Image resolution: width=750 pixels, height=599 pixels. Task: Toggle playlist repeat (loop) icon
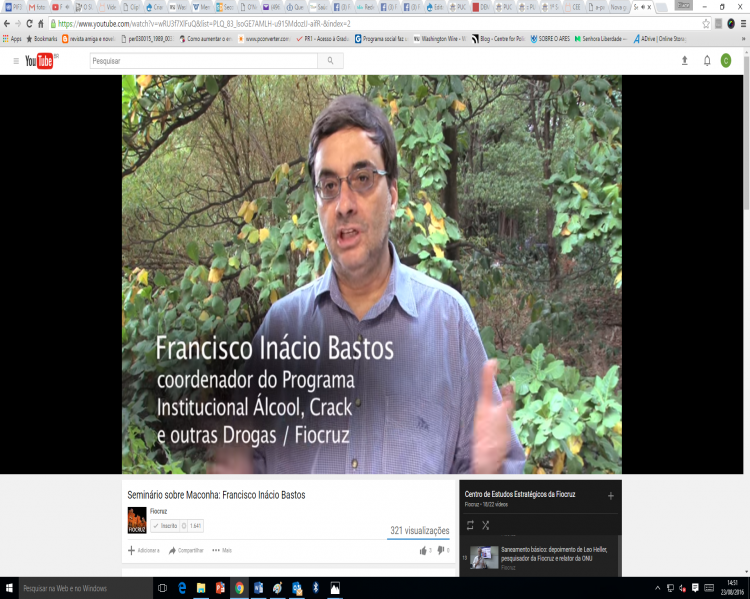click(x=470, y=525)
